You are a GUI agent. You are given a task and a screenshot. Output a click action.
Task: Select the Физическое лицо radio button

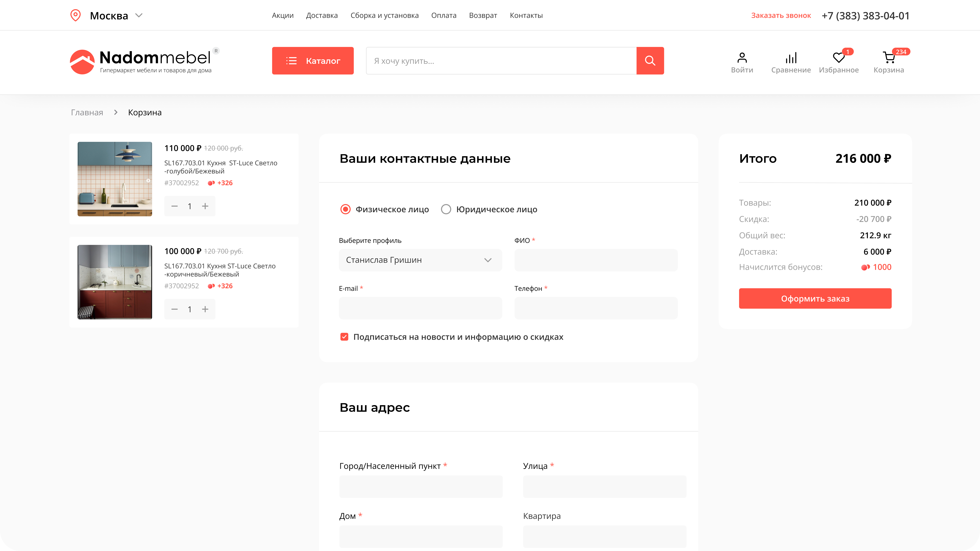[x=345, y=209]
